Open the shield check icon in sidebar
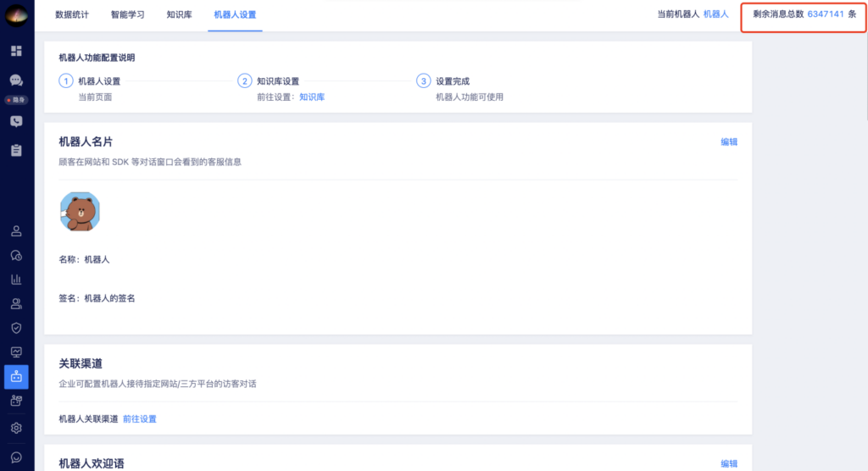 pyautogui.click(x=16, y=328)
